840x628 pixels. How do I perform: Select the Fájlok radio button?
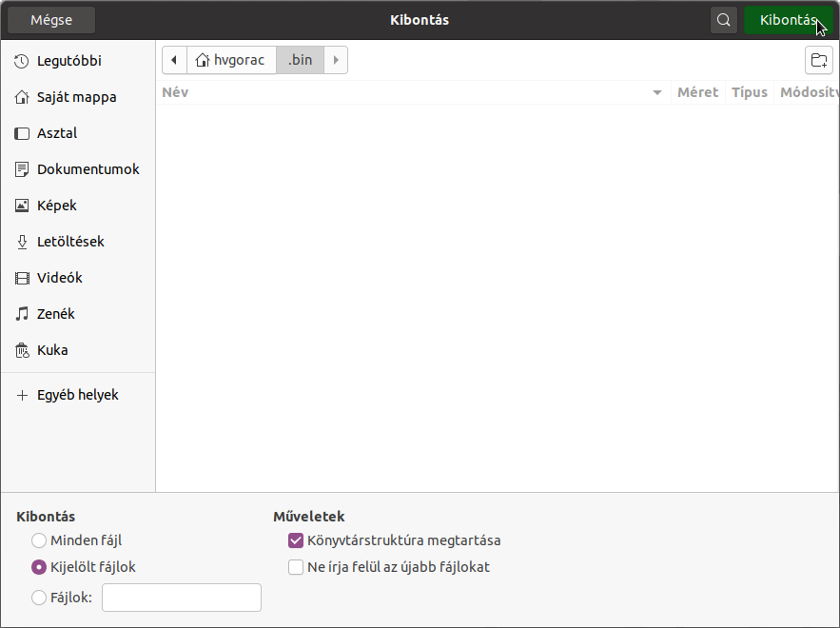coord(39,598)
